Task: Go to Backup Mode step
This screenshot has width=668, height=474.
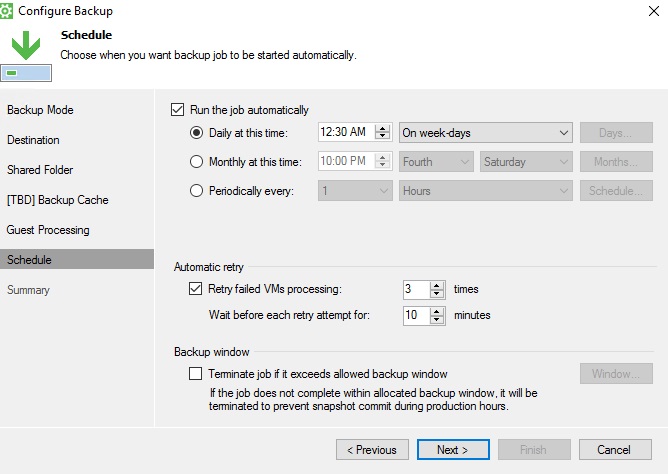Action: [x=40, y=110]
